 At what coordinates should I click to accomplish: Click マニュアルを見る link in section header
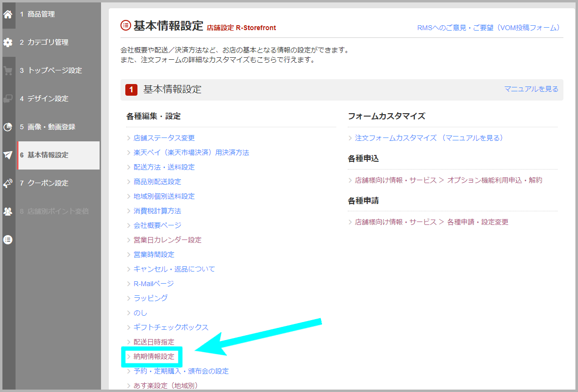pos(531,89)
